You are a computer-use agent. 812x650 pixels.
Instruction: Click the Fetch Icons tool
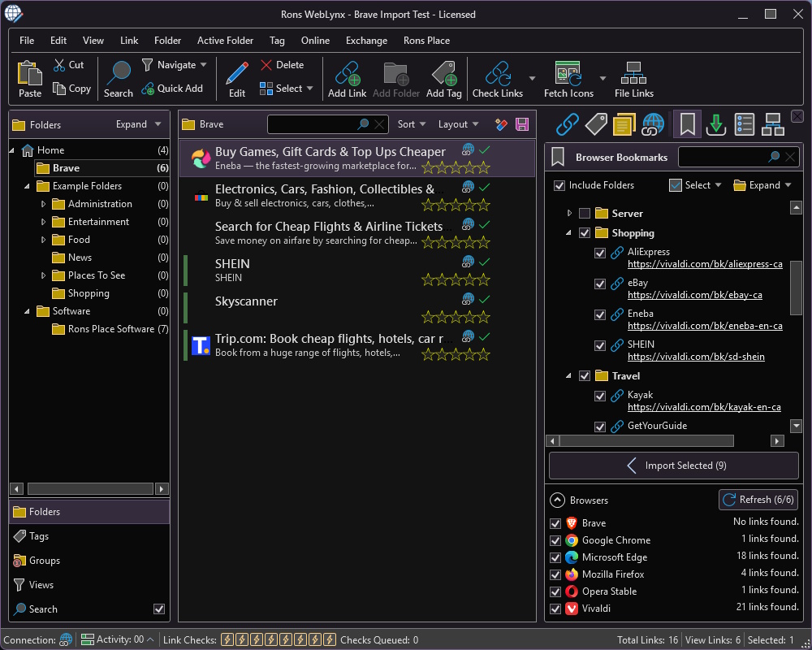click(x=568, y=73)
